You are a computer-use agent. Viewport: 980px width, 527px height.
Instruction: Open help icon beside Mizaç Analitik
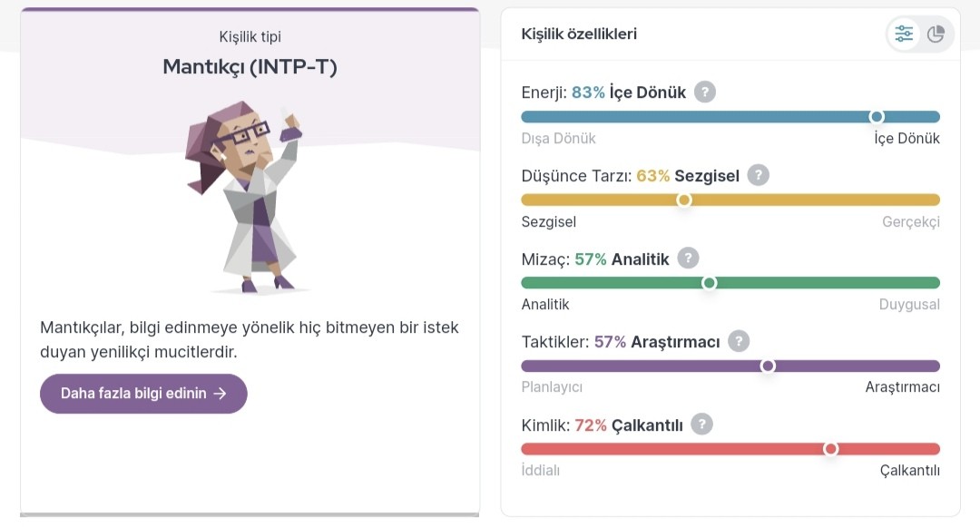(x=688, y=258)
